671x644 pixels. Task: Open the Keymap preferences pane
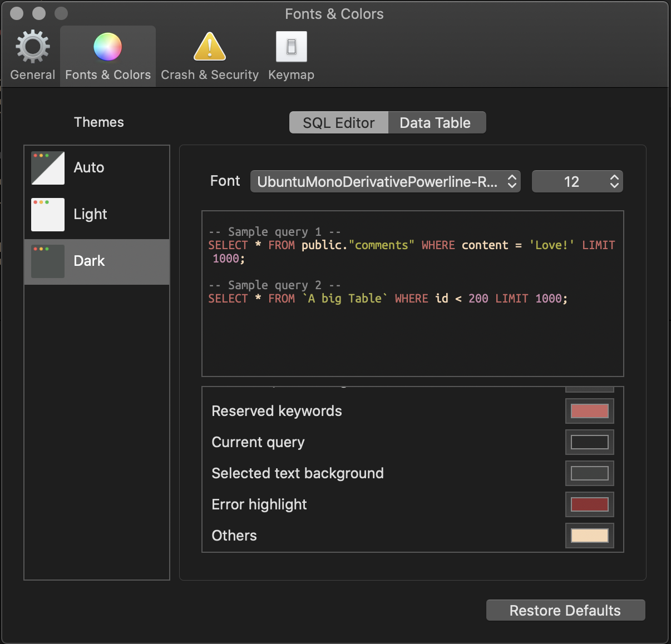(x=291, y=54)
